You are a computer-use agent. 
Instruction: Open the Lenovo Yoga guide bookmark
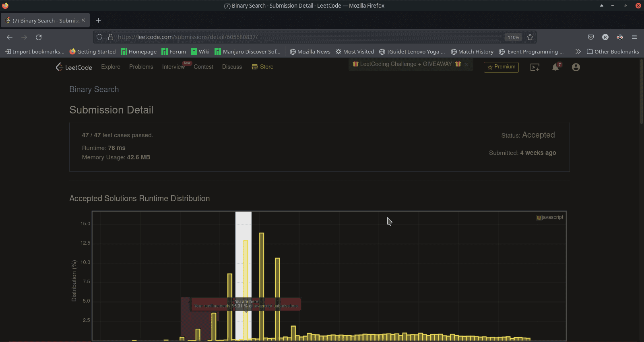tap(412, 52)
